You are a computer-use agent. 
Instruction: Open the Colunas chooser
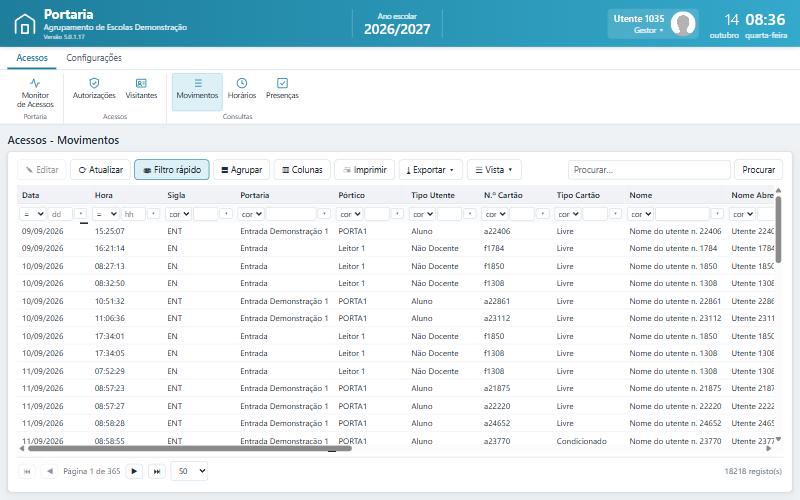302,169
